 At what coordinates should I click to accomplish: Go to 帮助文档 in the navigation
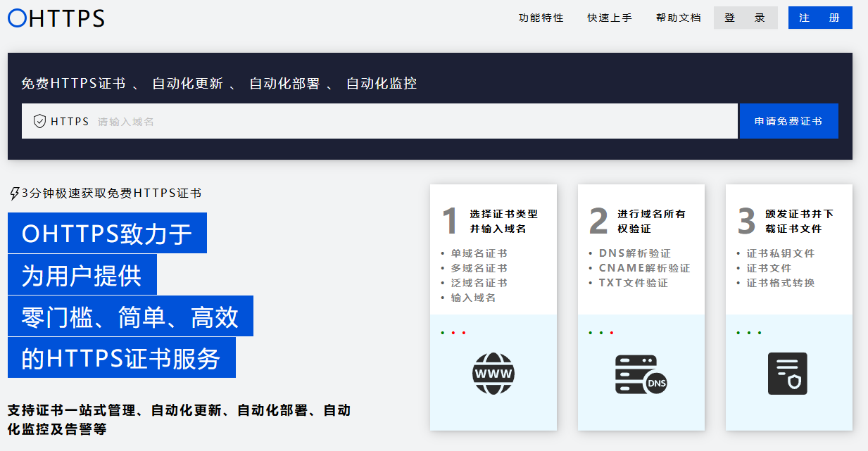pos(678,18)
